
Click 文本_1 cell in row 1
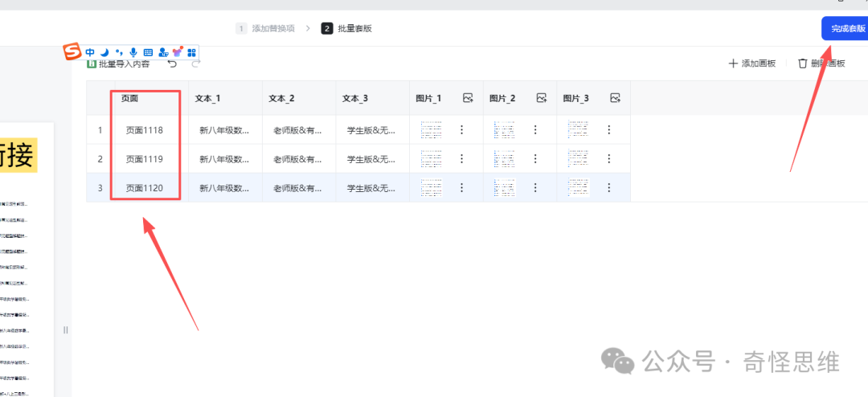[x=225, y=130]
